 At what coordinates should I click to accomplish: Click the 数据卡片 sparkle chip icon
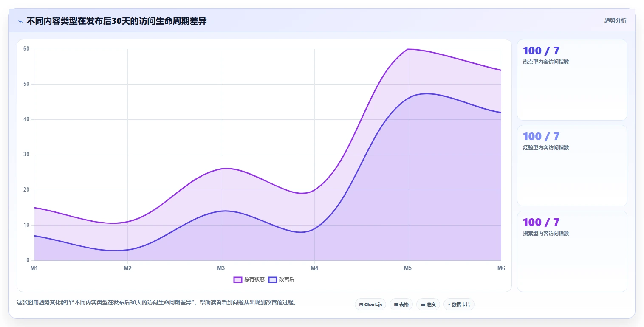pos(449,304)
